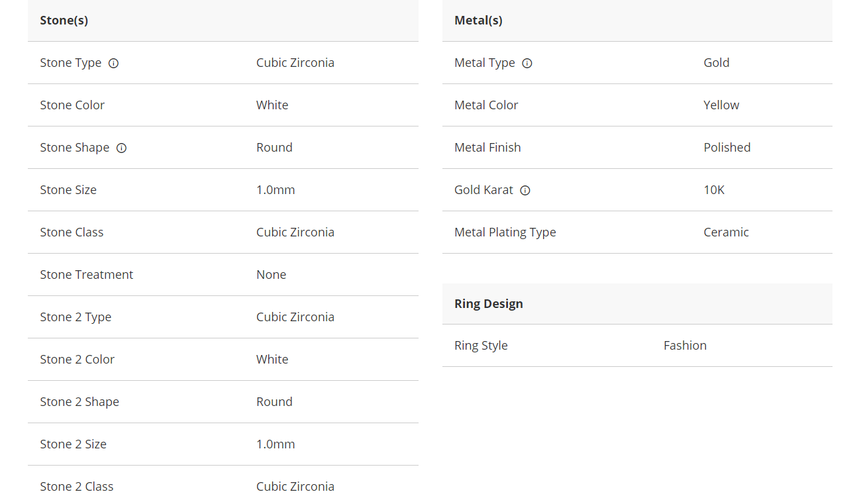
Task: Select the Fashion ring style value
Action: (685, 346)
